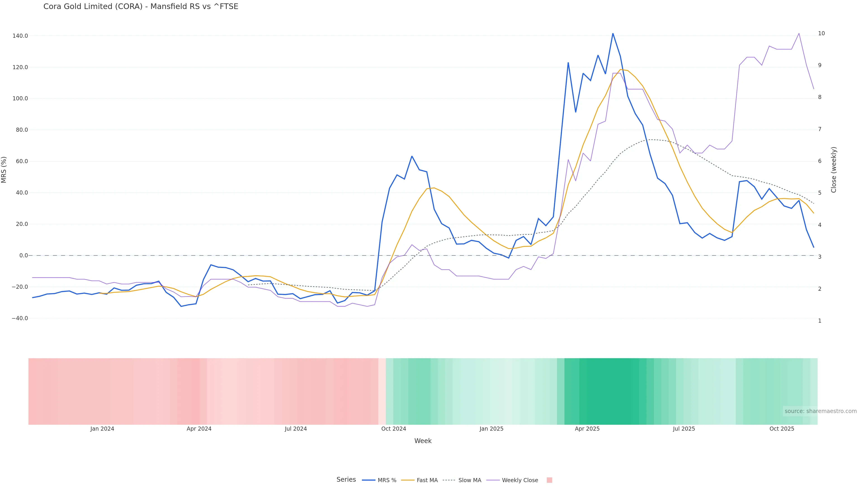
Task: Click the purple Weekly Close legend line
Action: point(493,480)
